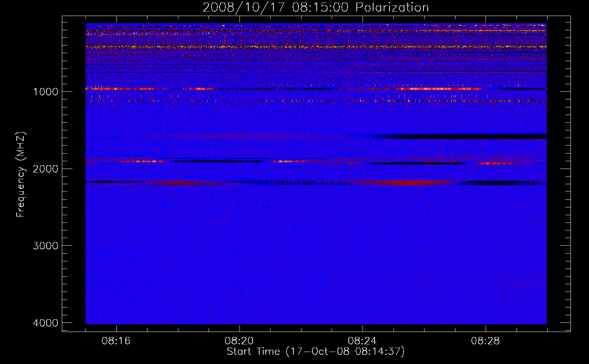This screenshot has width=589, height=364.
Task: Click the yellow noisy band near 400 MHz
Action: [x=316, y=47]
